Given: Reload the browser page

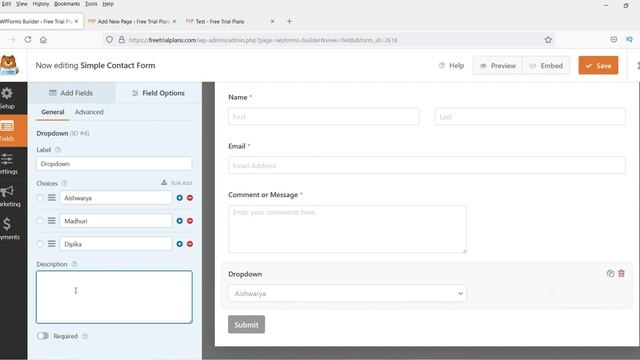Looking at the screenshot, I should (28, 40).
